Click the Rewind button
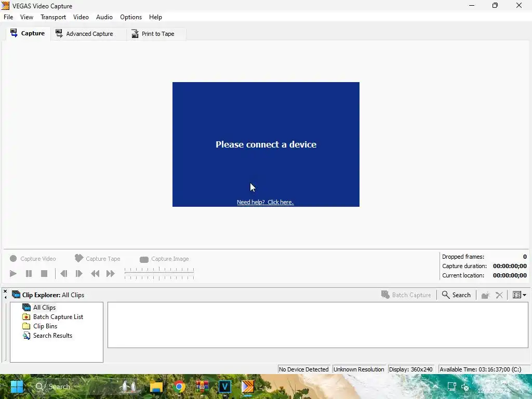This screenshot has width=532, height=399. pyautogui.click(x=96, y=273)
